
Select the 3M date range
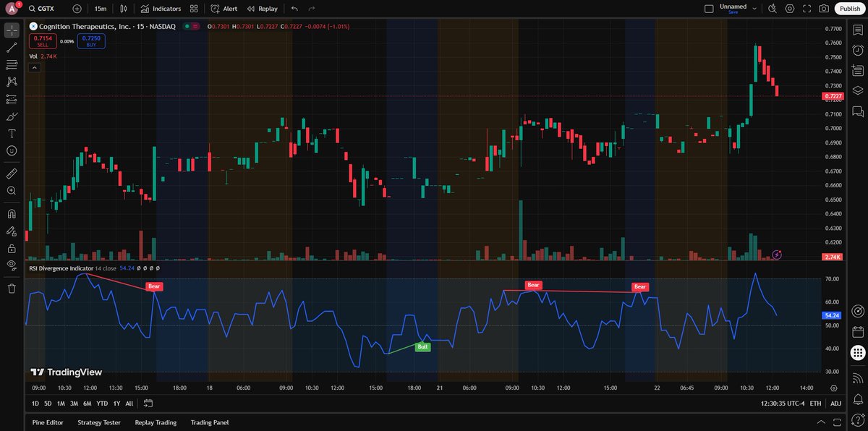74,404
